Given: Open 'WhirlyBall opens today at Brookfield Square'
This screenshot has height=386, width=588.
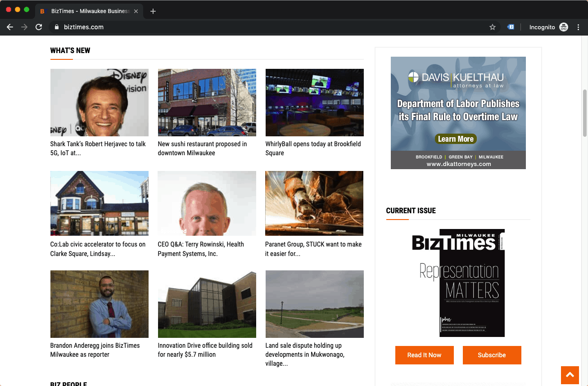Looking at the screenshot, I should pyautogui.click(x=313, y=148).
